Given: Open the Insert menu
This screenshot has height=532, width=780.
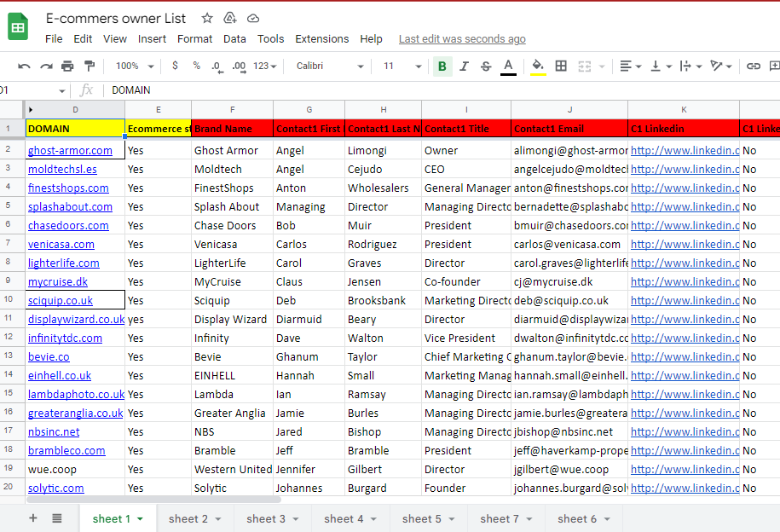Looking at the screenshot, I should click(153, 39).
